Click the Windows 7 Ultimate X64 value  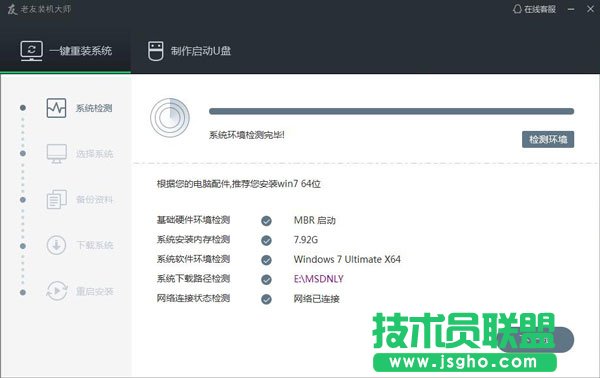(x=347, y=259)
